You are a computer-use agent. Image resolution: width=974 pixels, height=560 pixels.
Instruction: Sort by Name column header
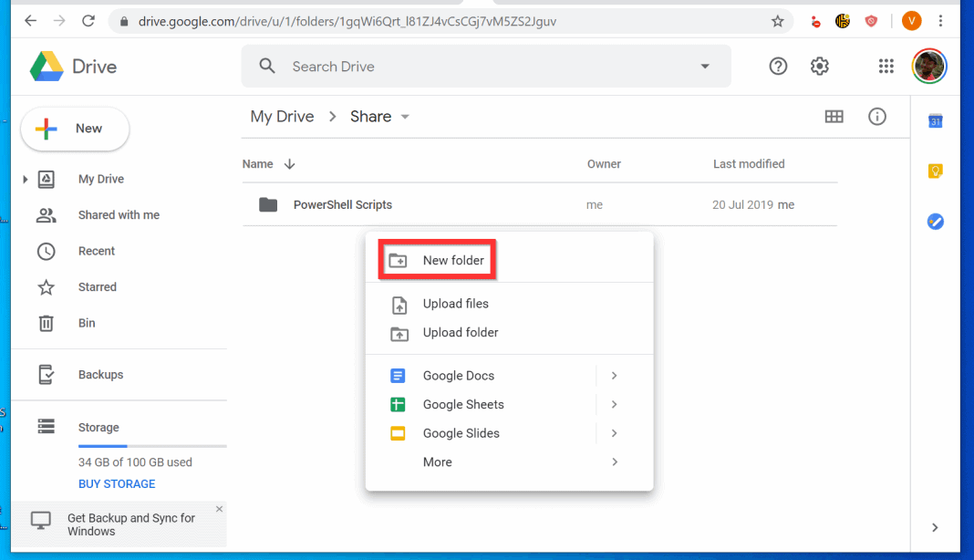point(258,164)
